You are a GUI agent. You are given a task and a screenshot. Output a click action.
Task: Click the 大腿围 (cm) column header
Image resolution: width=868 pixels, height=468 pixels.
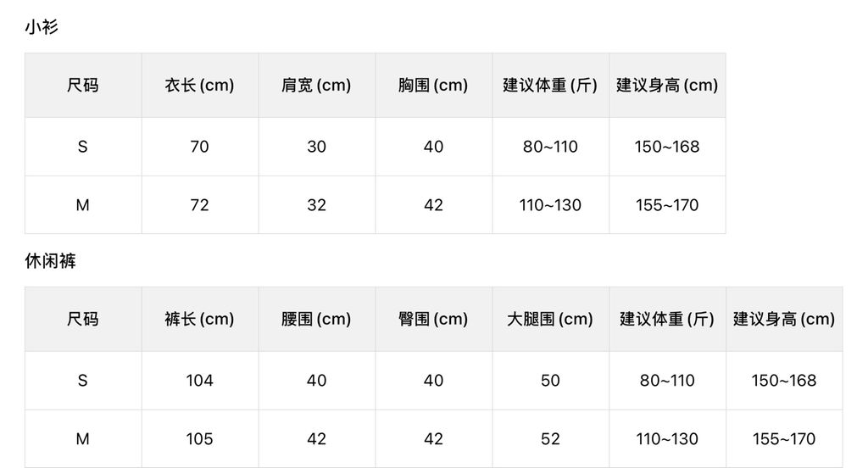pyautogui.click(x=550, y=319)
